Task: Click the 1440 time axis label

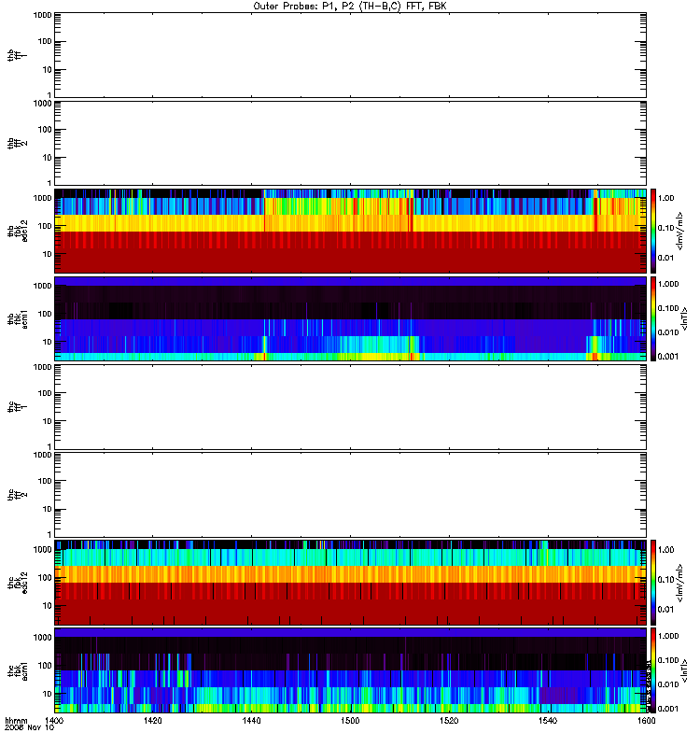Action: pyautogui.click(x=251, y=720)
